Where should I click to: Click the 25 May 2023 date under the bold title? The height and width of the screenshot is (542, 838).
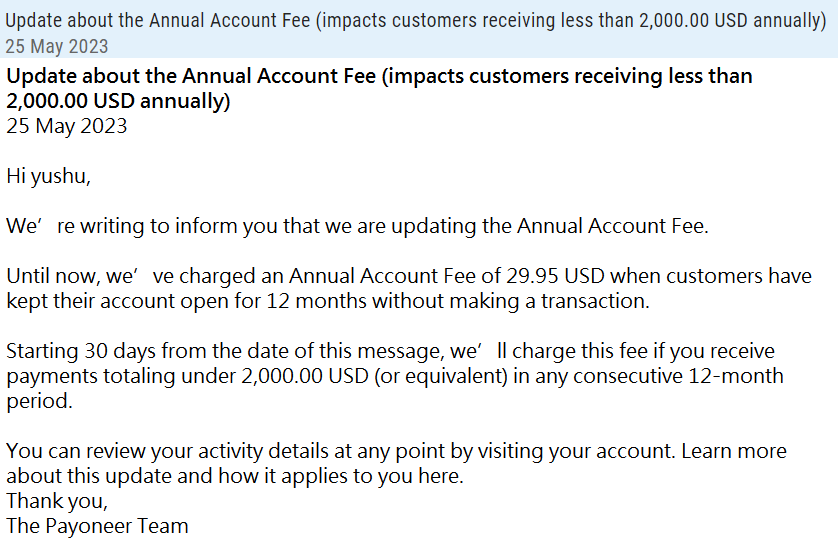point(67,126)
